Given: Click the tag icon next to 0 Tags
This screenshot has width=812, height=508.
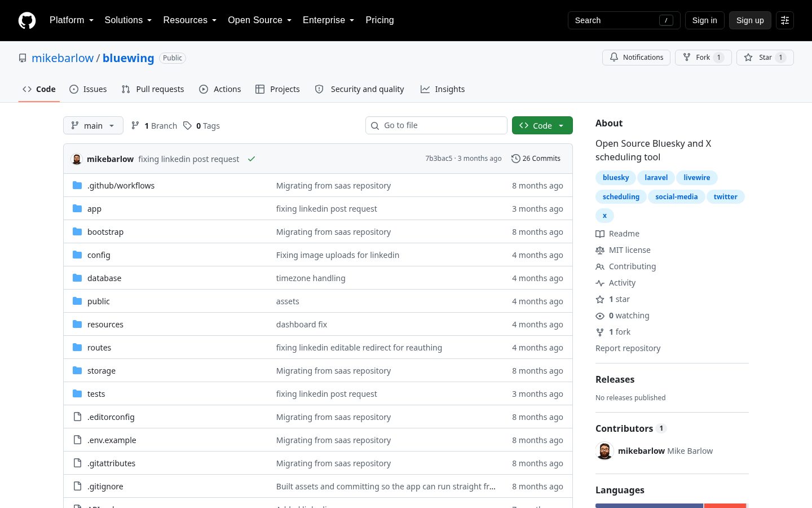Looking at the screenshot, I should pos(187,126).
